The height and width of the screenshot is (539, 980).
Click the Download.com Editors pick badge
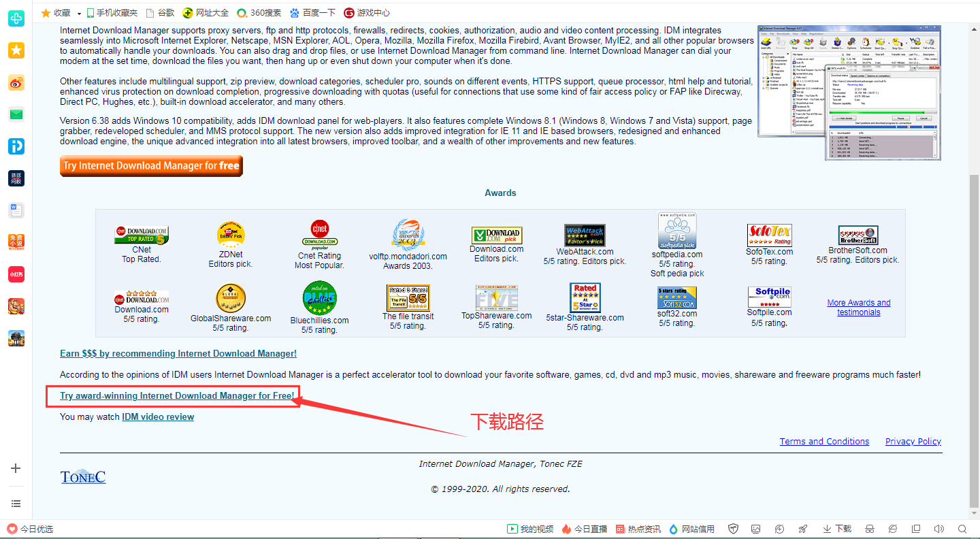pos(497,235)
